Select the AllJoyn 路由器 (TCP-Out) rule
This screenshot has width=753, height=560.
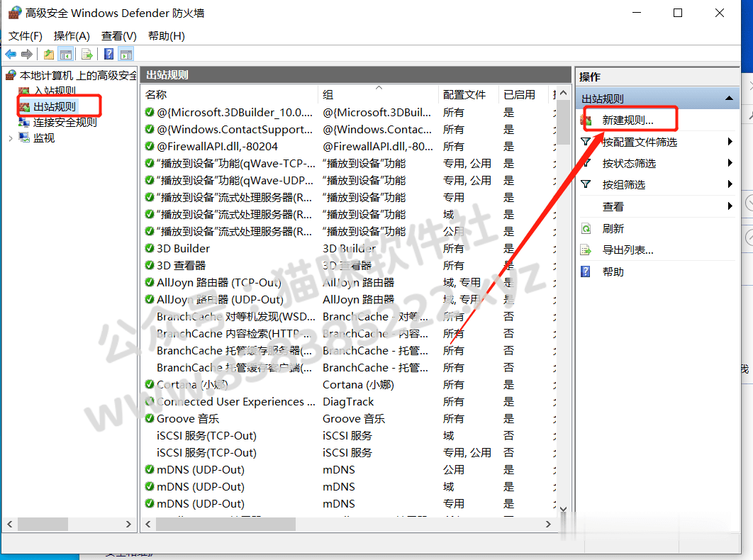click(x=348, y=282)
